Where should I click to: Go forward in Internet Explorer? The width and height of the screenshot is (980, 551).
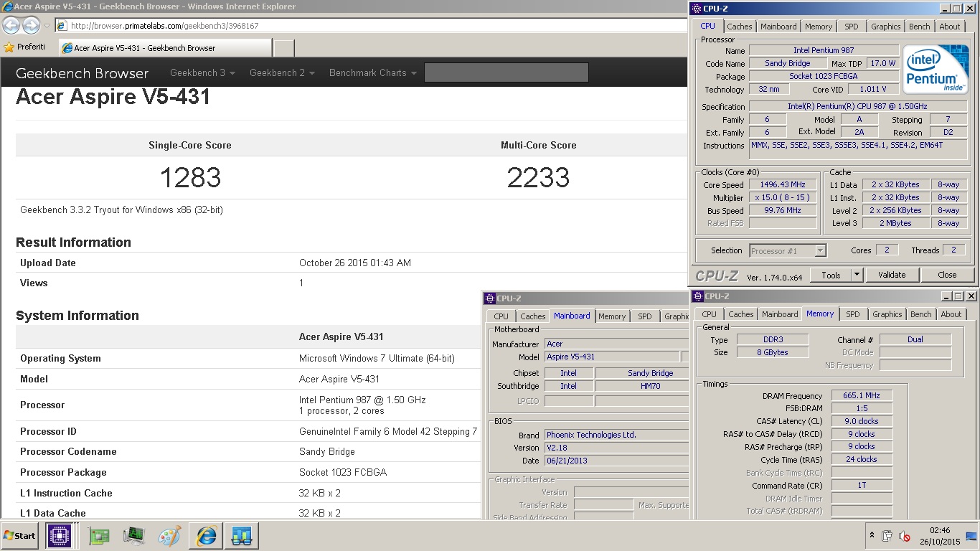click(x=31, y=26)
